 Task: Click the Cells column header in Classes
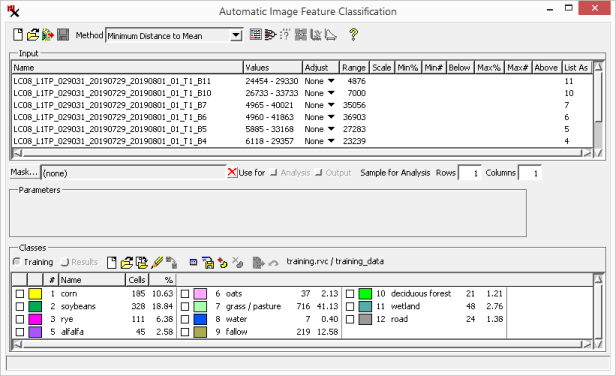[137, 280]
